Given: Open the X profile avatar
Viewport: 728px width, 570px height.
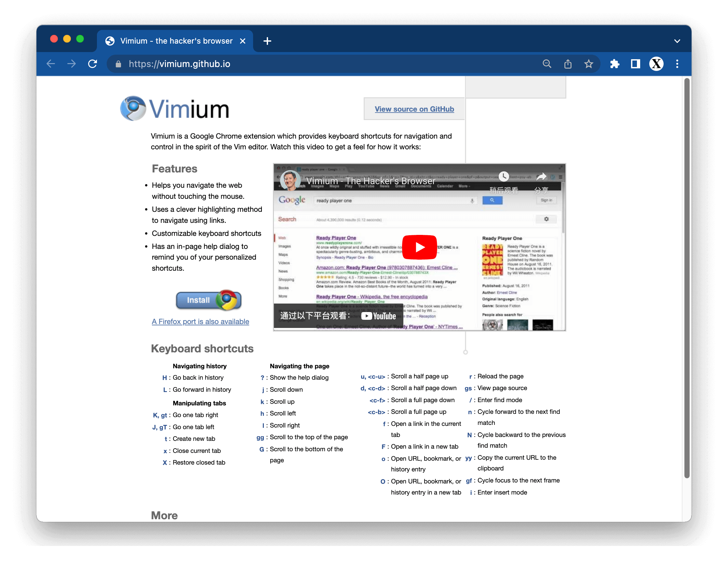Looking at the screenshot, I should tap(656, 64).
